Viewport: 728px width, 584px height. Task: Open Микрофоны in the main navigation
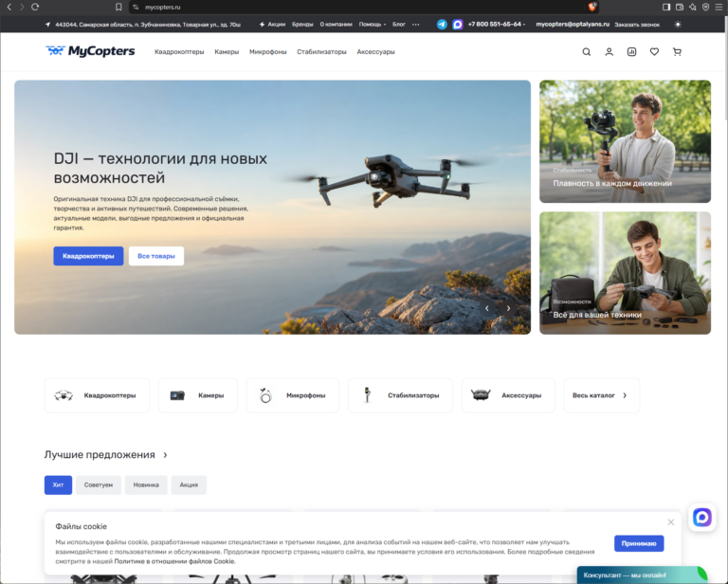pos(268,52)
